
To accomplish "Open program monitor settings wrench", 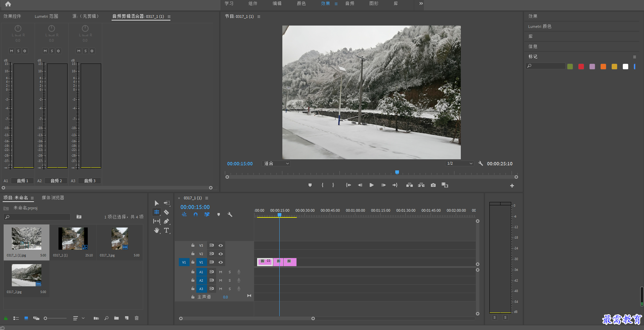I will click(x=481, y=163).
